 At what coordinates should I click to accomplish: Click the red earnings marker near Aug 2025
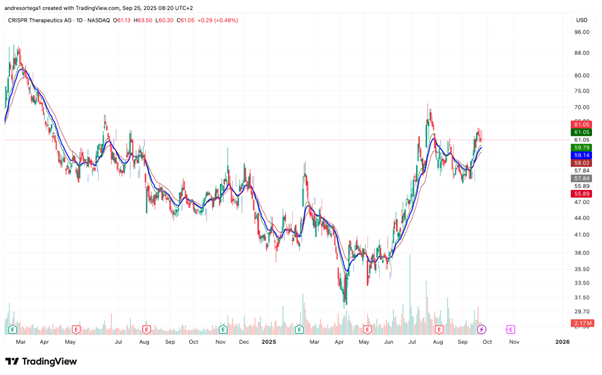point(439,329)
